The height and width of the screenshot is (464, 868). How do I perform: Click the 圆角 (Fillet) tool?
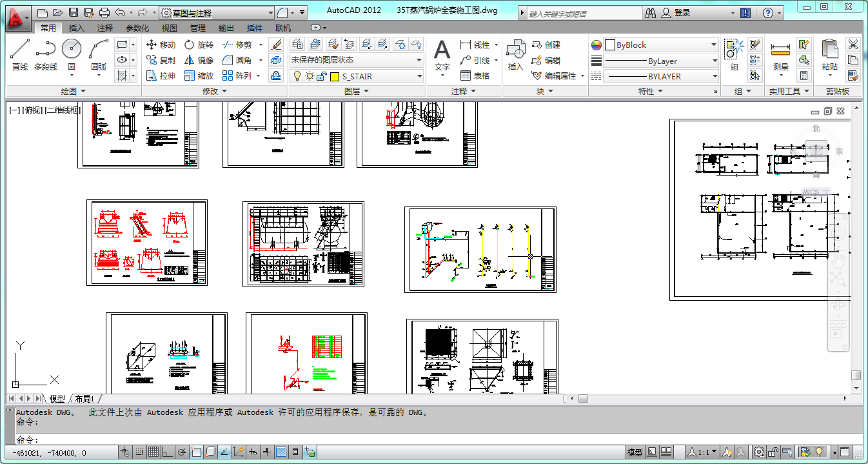point(237,60)
